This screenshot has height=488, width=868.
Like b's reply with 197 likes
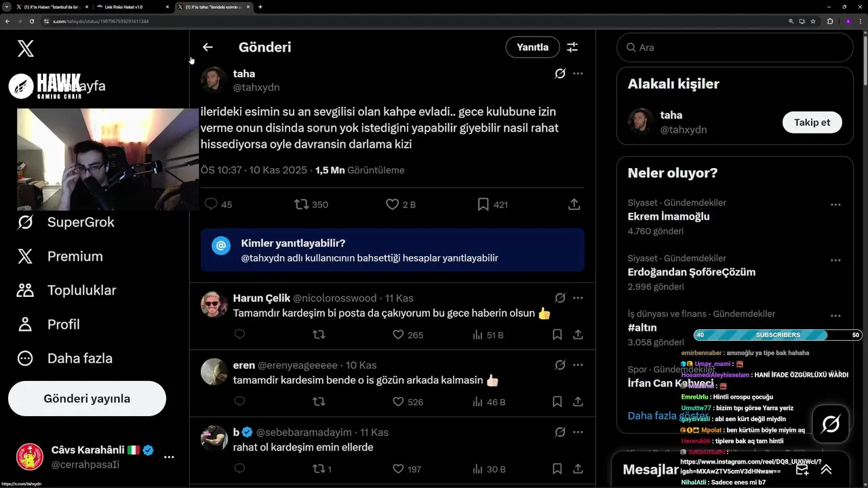407,468
